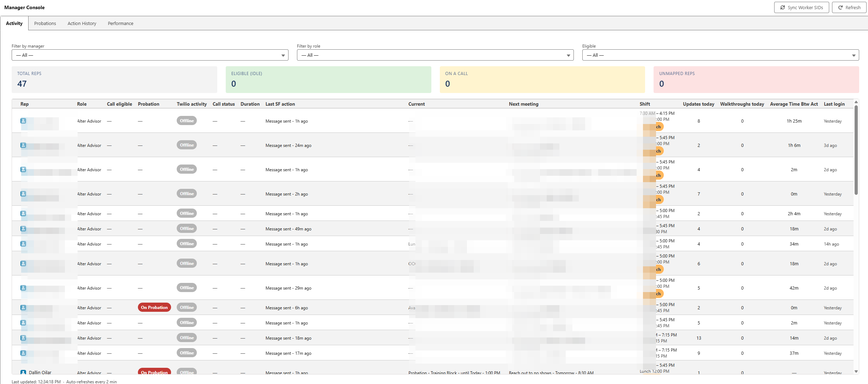This screenshot has width=868, height=384.
Task: Open the Filter by manager dropdown
Action: click(x=150, y=55)
